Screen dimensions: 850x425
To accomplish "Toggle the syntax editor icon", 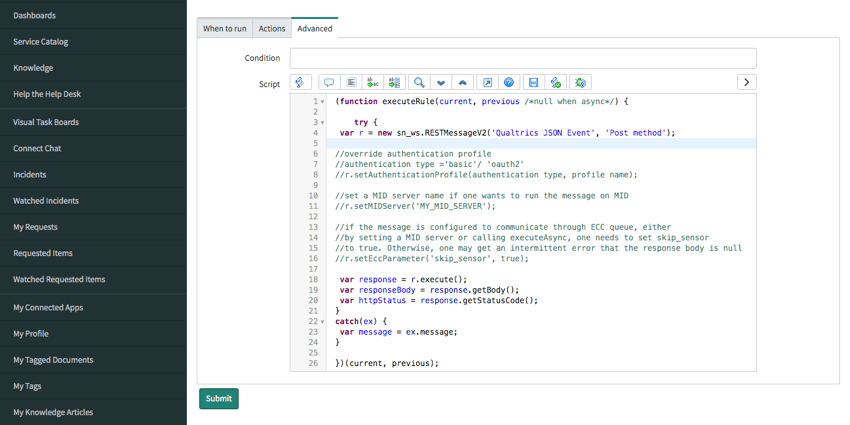I will [300, 82].
